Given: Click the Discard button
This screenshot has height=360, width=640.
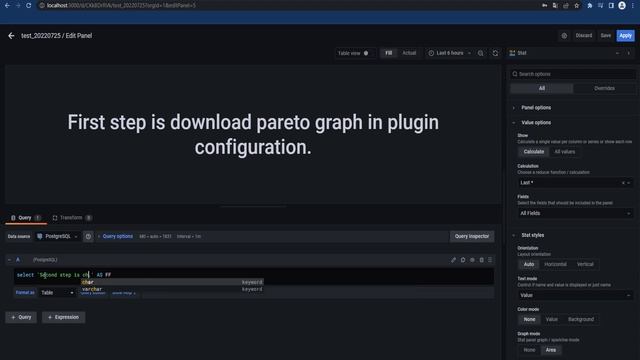Looking at the screenshot, I should point(584,36).
